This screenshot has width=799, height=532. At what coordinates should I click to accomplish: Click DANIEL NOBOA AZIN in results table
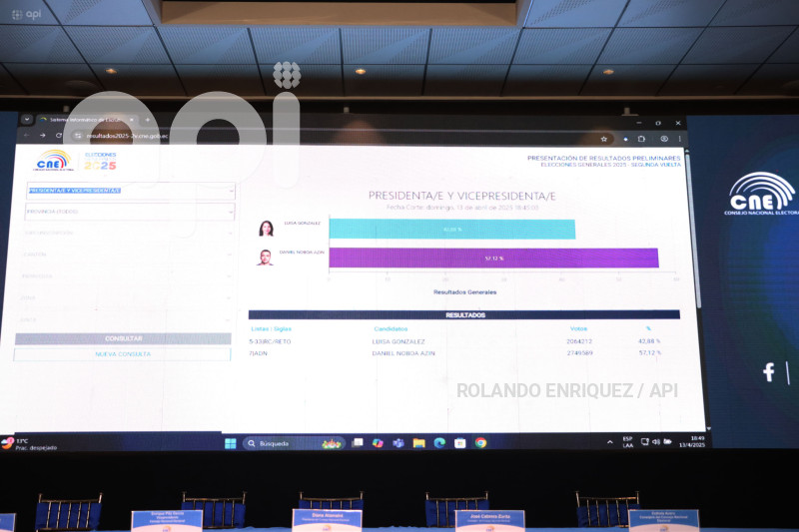click(x=403, y=353)
